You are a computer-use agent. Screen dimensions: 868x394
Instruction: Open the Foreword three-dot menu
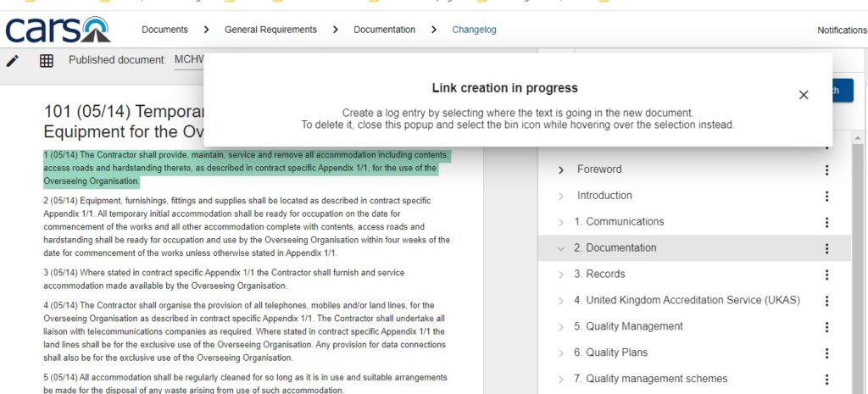(826, 169)
